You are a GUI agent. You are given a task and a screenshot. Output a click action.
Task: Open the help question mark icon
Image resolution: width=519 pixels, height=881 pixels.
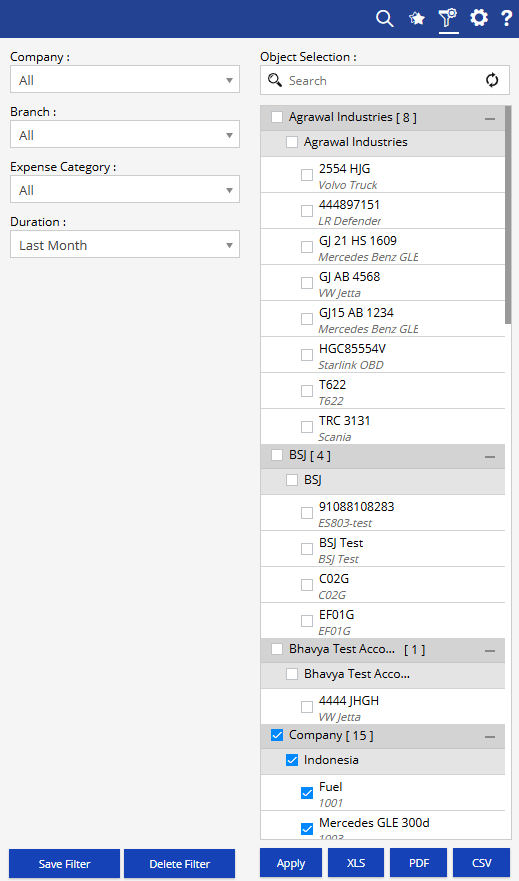click(506, 18)
